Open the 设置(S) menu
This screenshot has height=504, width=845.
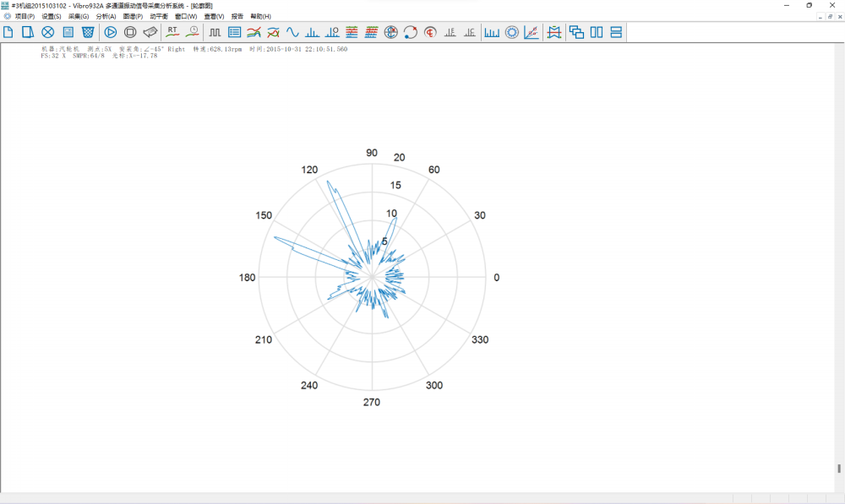coord(52,17)
